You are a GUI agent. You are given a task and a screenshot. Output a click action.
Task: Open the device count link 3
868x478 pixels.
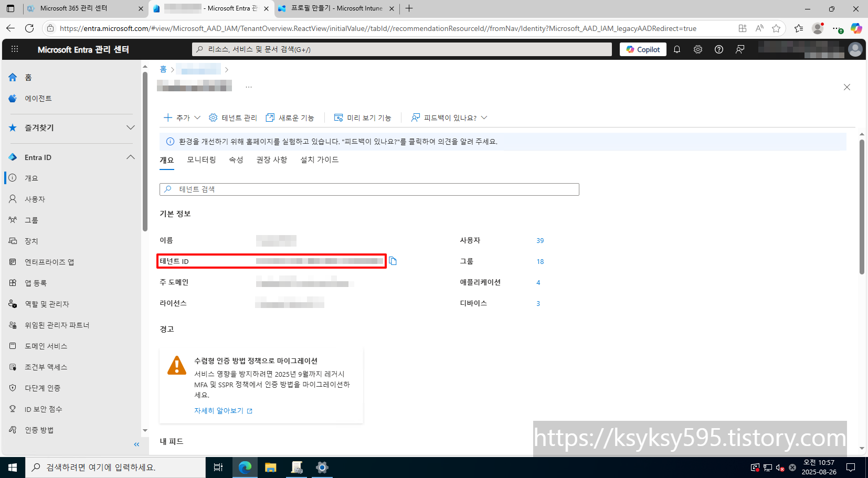pos(538,303)
